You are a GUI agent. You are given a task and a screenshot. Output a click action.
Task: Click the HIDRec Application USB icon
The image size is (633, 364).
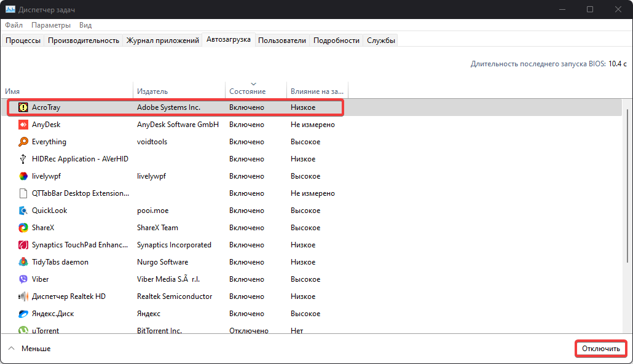[x=23, y=159]
